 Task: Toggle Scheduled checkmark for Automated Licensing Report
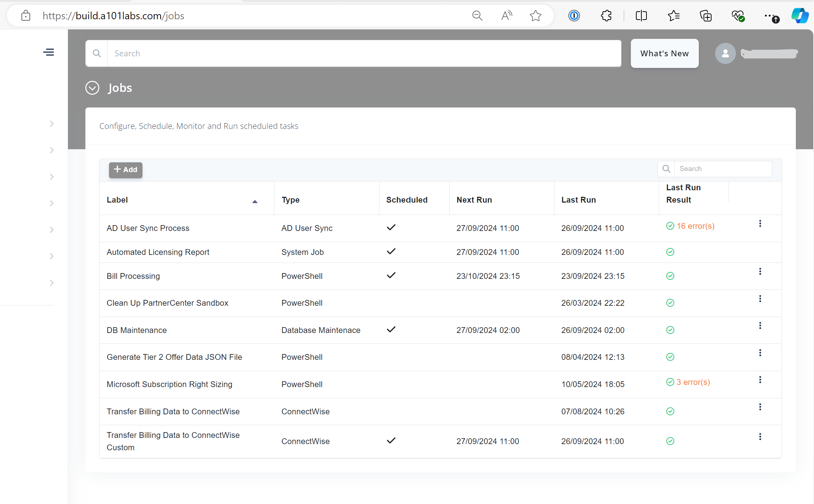391,251
